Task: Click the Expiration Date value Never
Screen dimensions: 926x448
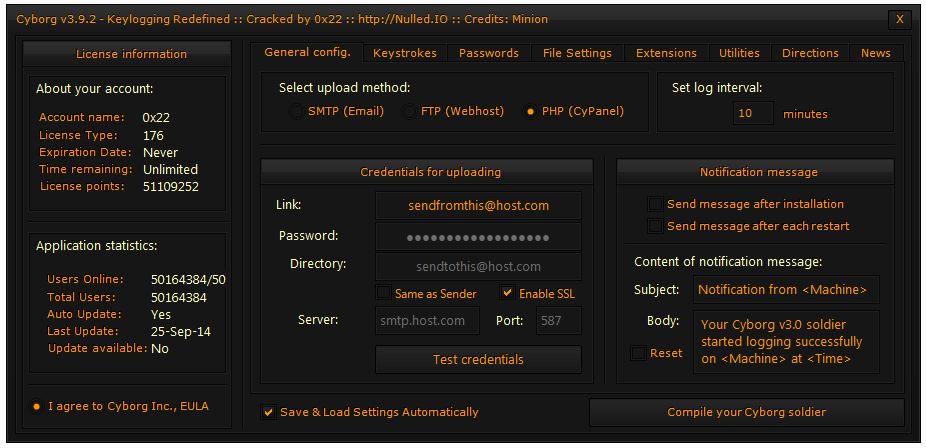Action: pos(160,152)
